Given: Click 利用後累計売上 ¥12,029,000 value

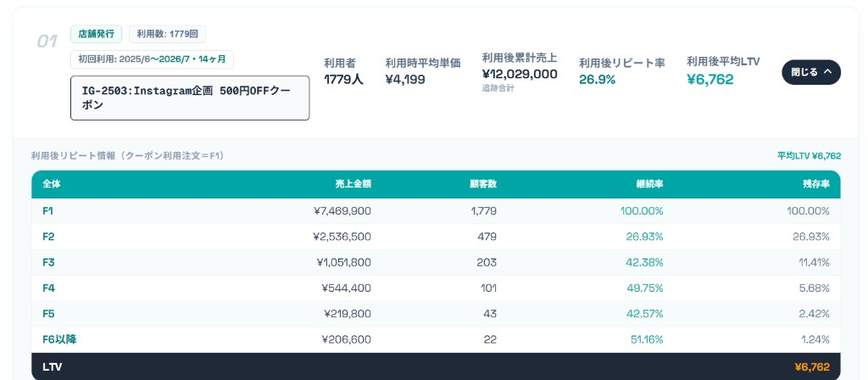Looking at the screenshot, I should (520, 74).
